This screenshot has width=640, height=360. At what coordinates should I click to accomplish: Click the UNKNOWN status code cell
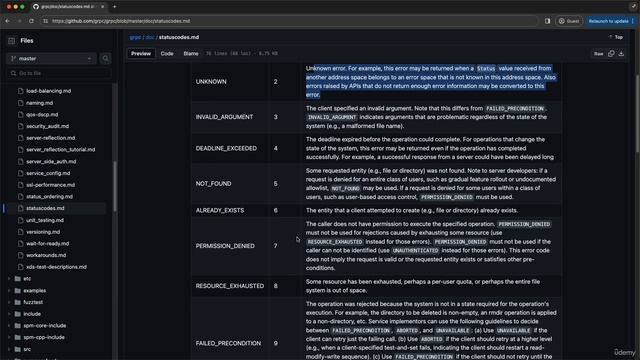(x=211, y=82)
